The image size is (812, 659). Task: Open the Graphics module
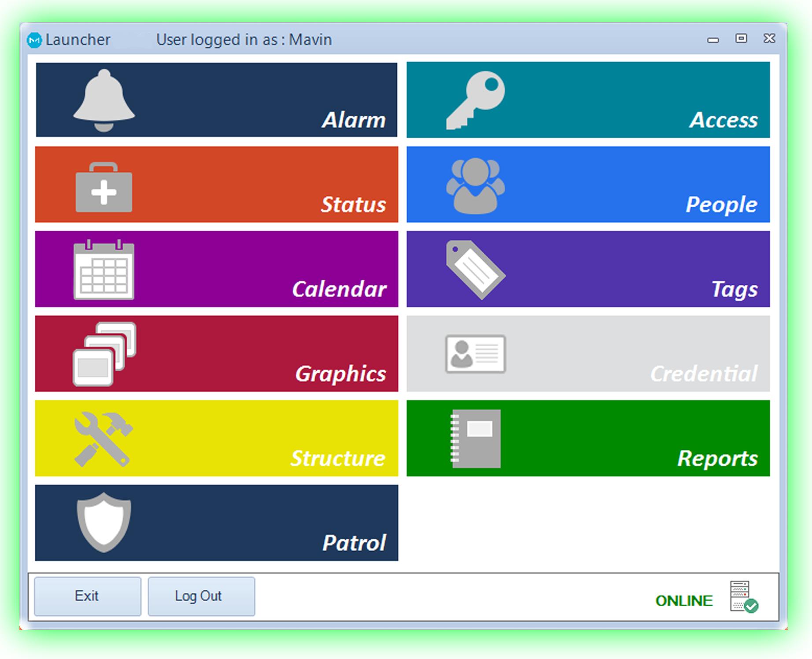tap(216, 354)
